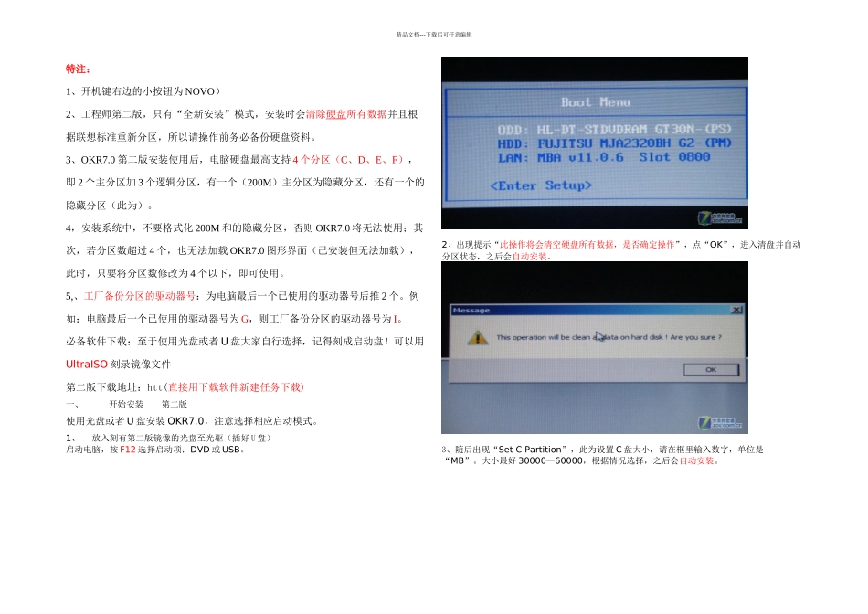Click the Boot Menu photo

[x=595, y=143]
